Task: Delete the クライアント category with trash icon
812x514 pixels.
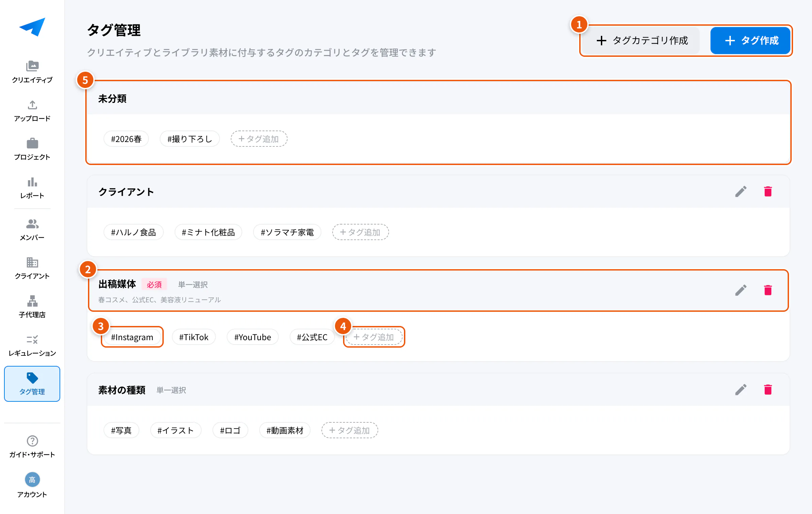Action: tap(768, 191)
